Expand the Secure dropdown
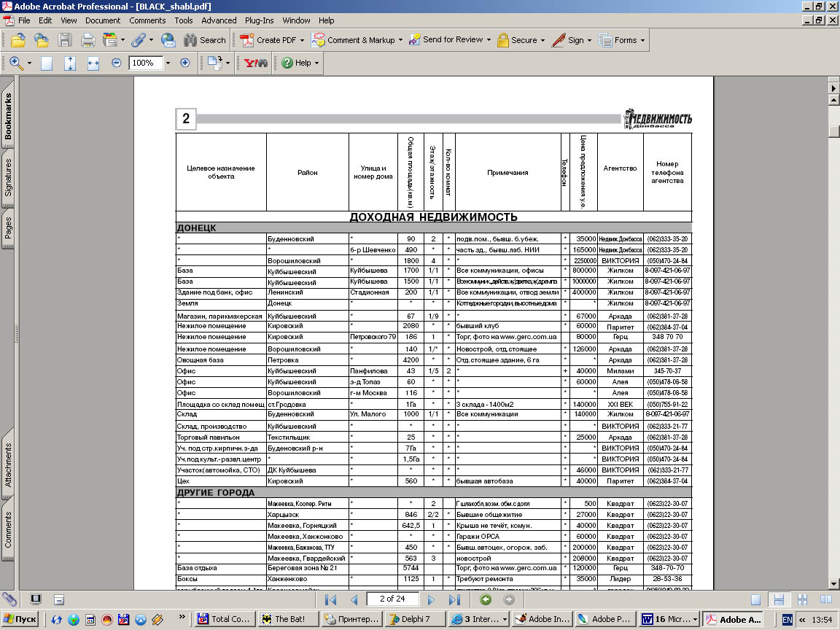 [542, 41]
